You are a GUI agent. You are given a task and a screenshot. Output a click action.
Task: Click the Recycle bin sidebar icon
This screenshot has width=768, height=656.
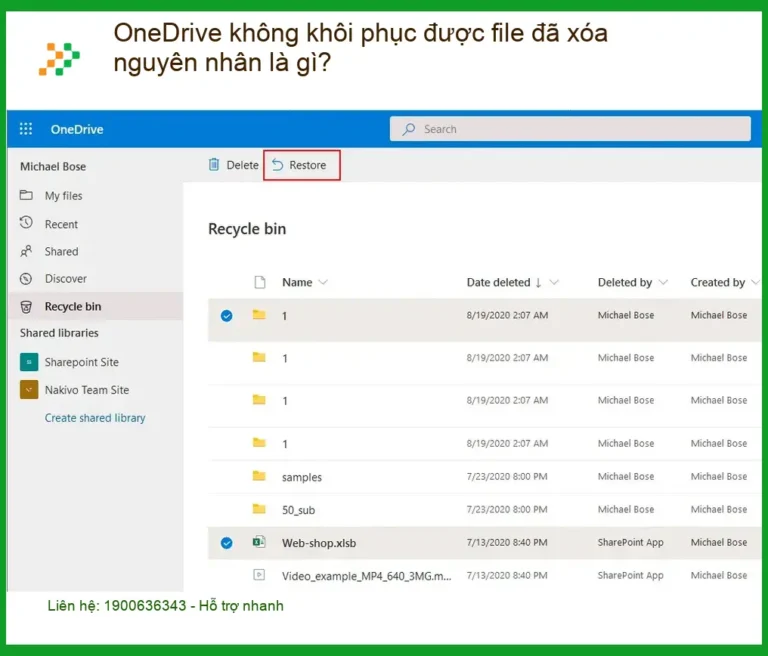click(26, 307)
